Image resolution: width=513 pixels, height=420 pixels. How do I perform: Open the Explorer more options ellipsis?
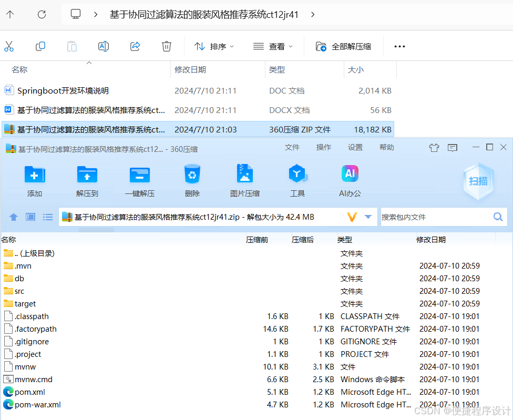pos(399,46)
